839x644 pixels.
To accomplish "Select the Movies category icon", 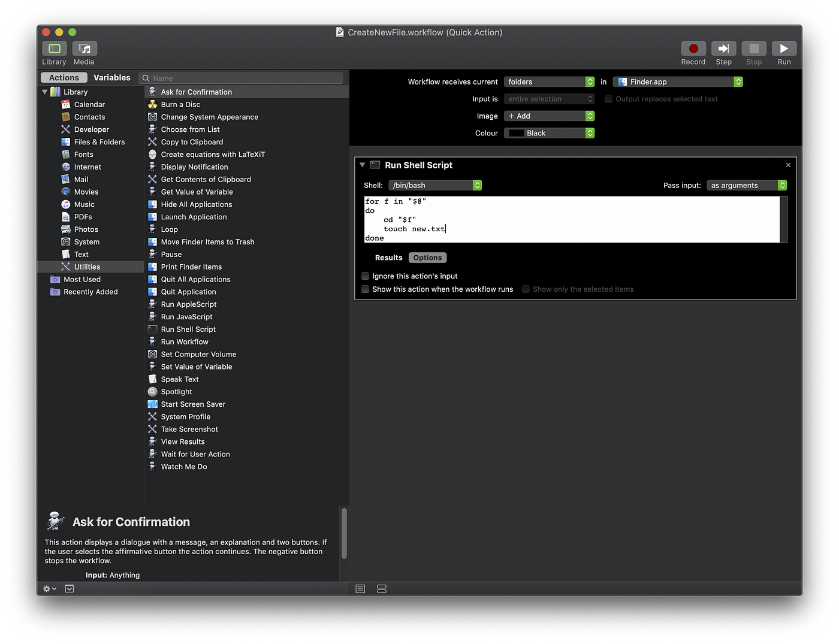I will [66, 192].
